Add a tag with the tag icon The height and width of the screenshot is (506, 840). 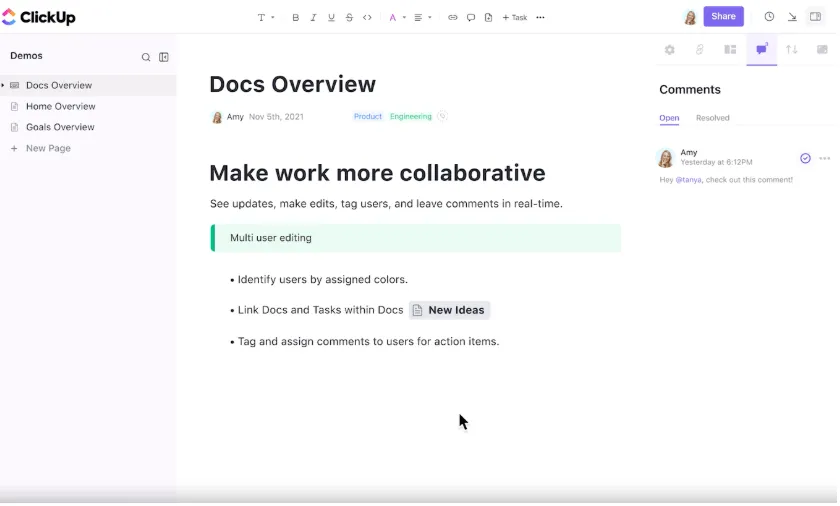coord(442,116)
